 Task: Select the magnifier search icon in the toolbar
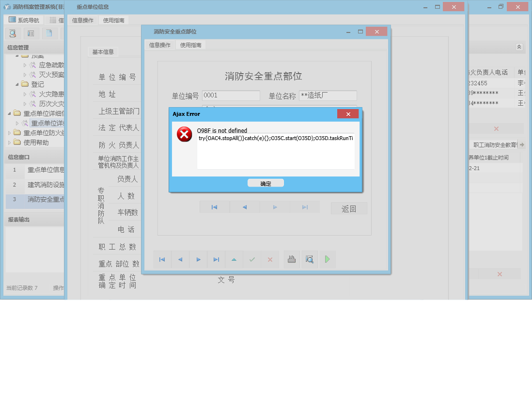coord(13,33)
